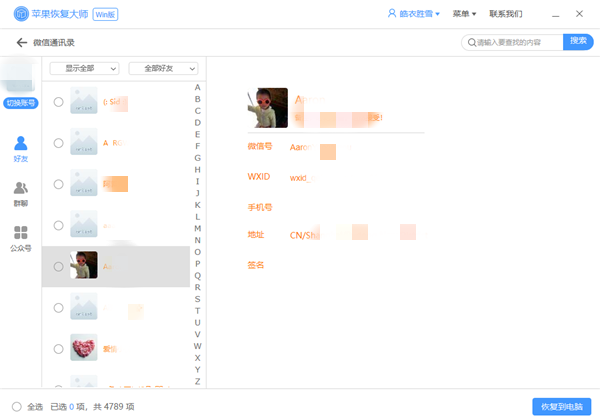Click the WXID label in details
The height and width of the screenshot is (420, 600).
259,177
